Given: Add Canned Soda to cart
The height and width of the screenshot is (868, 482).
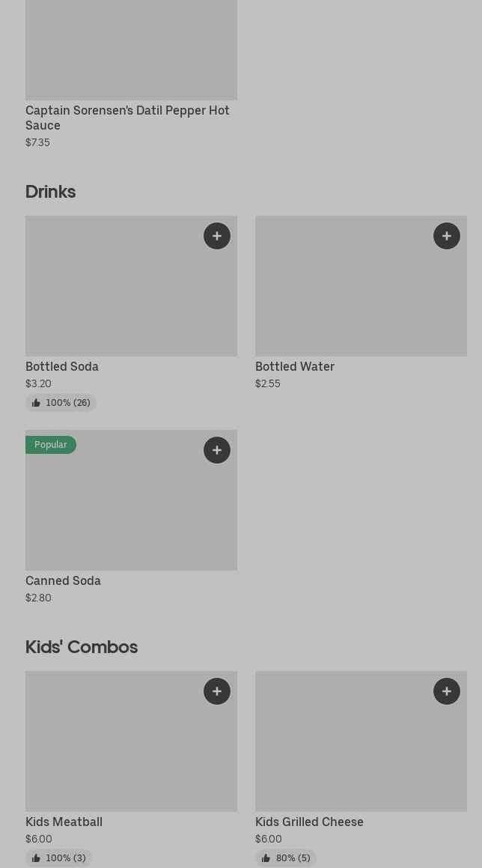Looking at the screenshot, I should tap(217, 450).
